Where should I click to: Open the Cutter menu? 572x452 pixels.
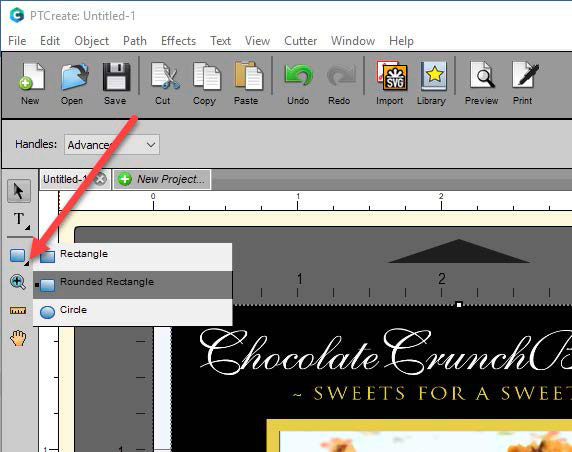pyautogui.click(x=301, y=41)
